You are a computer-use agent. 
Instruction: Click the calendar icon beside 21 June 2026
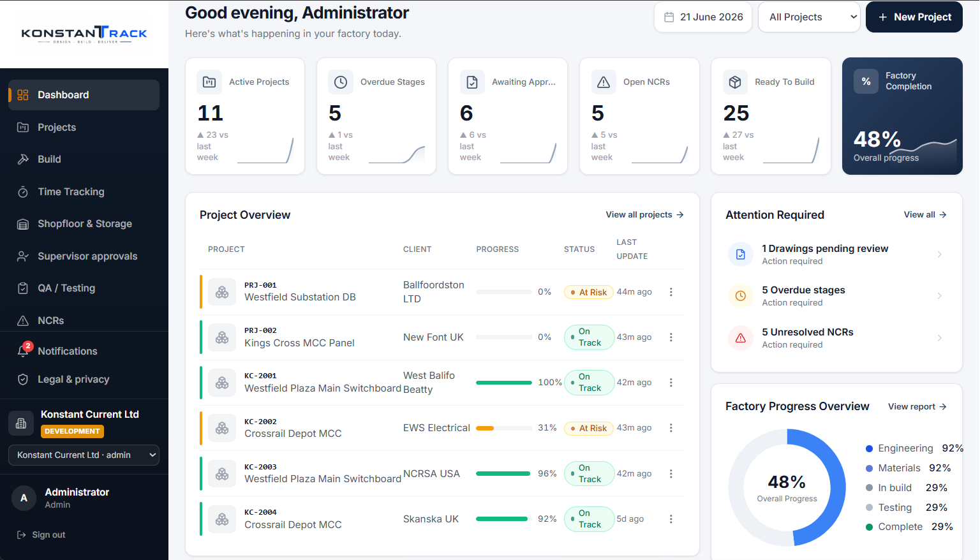click(669, 17)
